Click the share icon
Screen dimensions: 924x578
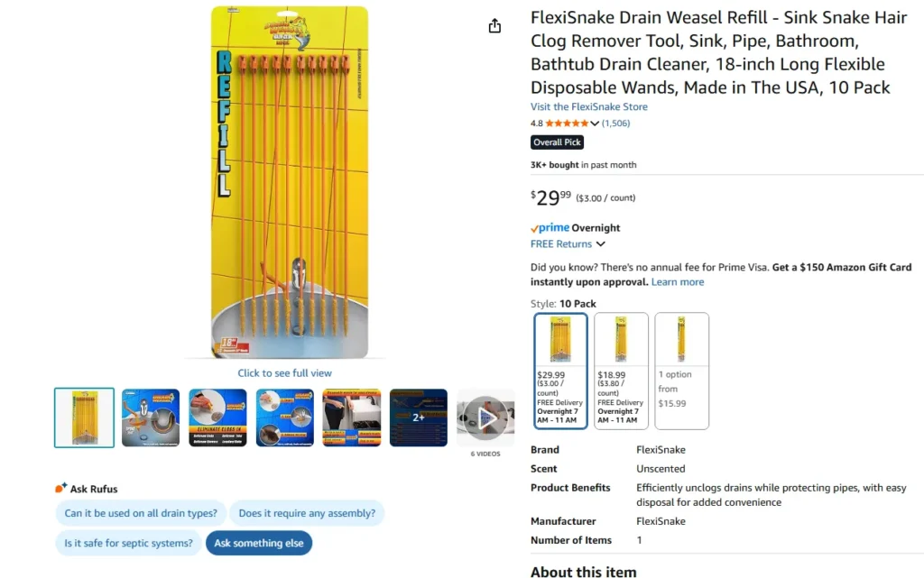click(x=494, y=25)
